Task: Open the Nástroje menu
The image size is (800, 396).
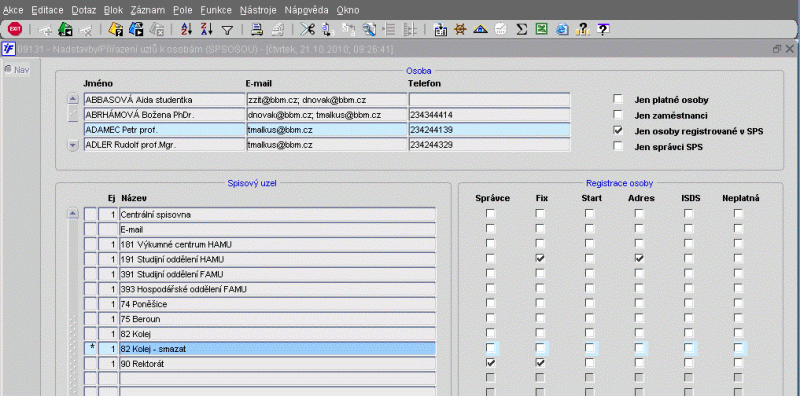Action: [x=258, y=10]
